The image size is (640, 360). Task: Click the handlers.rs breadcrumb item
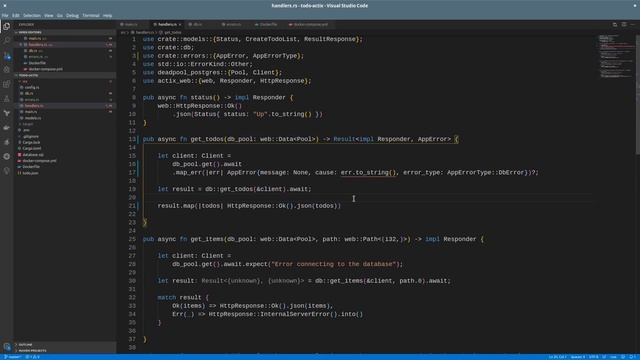pos(143,32)
